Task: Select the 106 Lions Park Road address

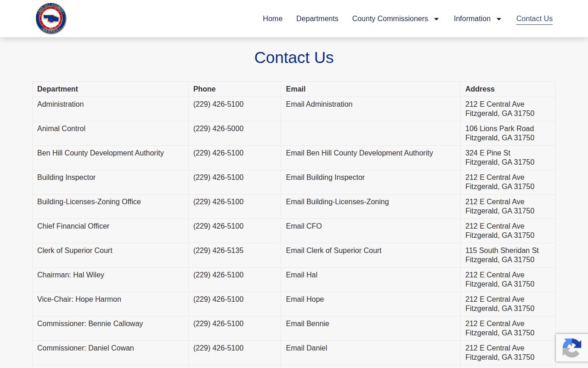Action: pyautogui.click(x=500, y=133)
